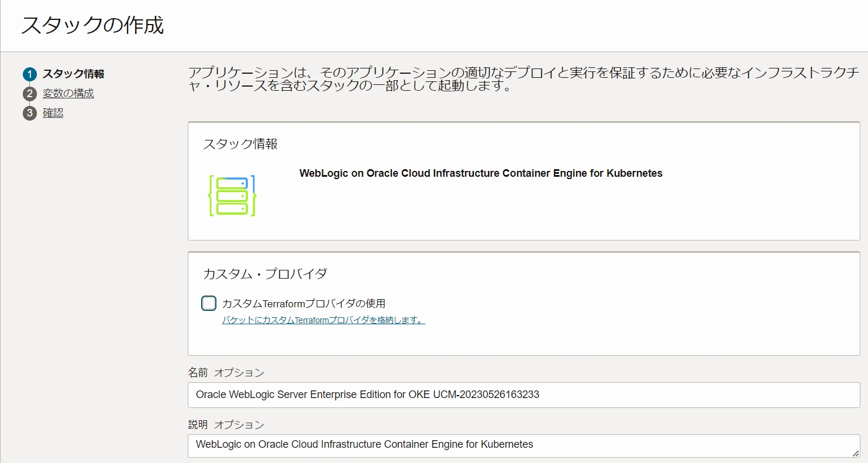Enable the カスタムTerraformプロバイダの使用 checkbox
Screen dimensions: 868x463
pos(209,303)
